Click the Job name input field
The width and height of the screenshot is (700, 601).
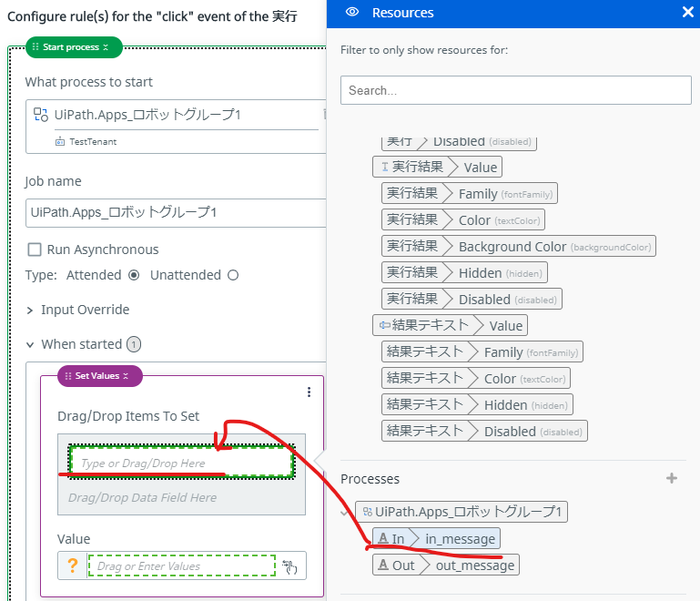click(176, 213)
